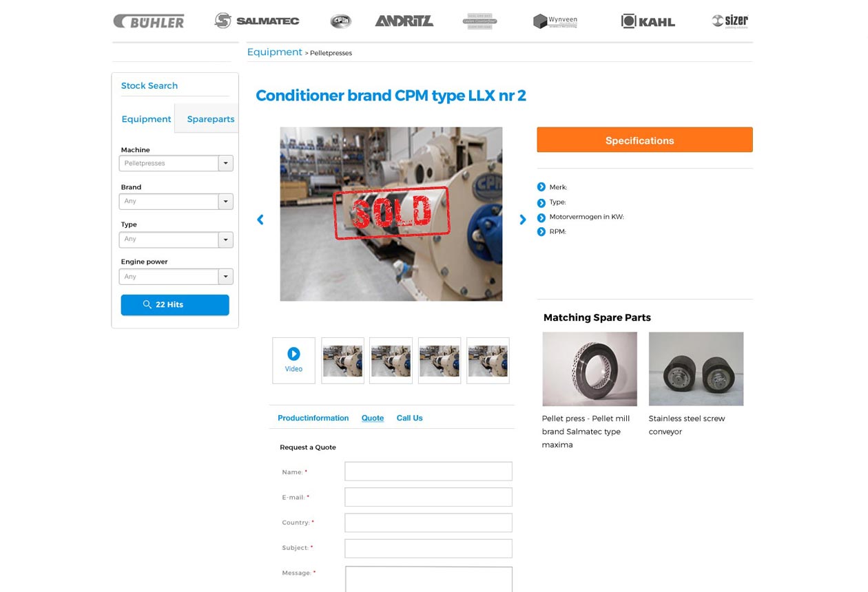Image resolution: width=868 pixels, height=592 pixels.
Task: Open the CPM oval logo in header
Action: (340, 21)
